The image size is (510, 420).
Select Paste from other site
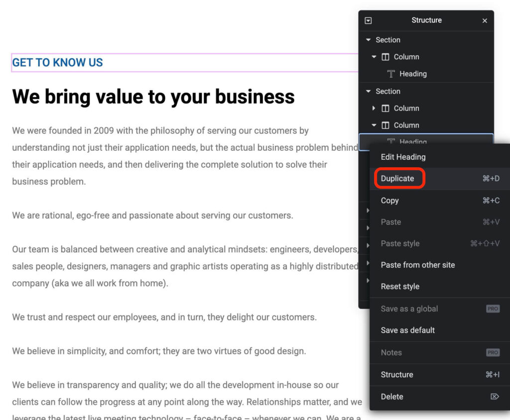coord(417,265)
